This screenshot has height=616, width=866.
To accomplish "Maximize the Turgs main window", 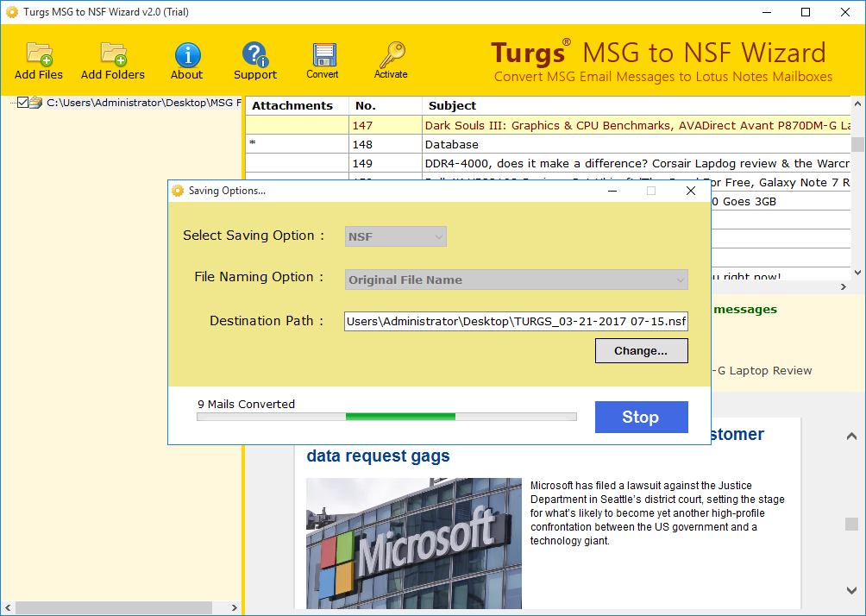I will [x=806, y=12].
